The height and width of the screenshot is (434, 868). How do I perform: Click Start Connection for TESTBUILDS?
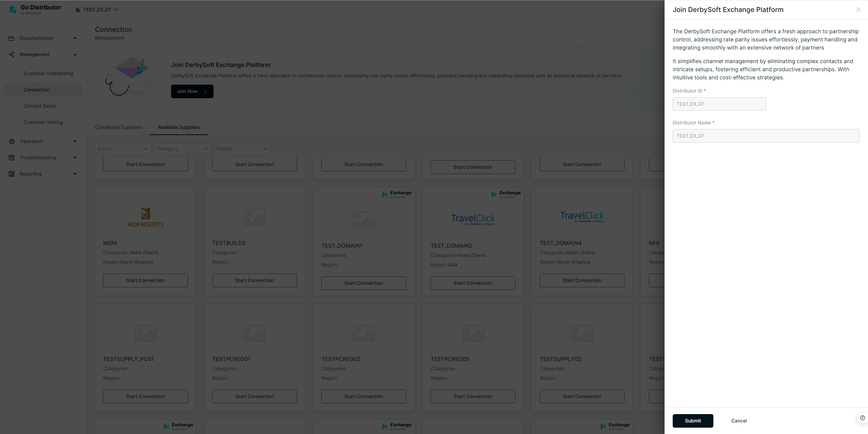[254, 280]
